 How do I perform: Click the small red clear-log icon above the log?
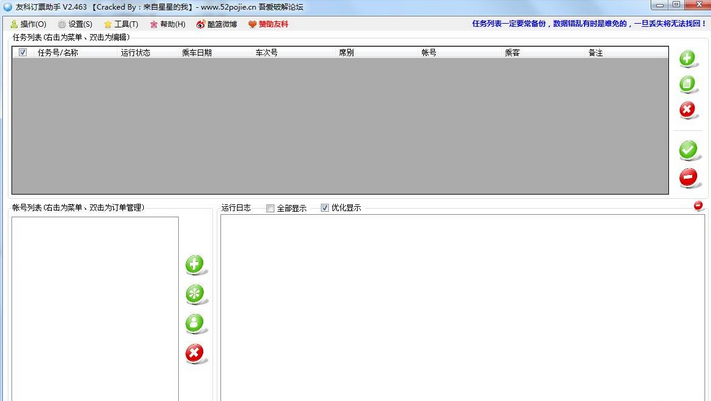tap(698, 206)
